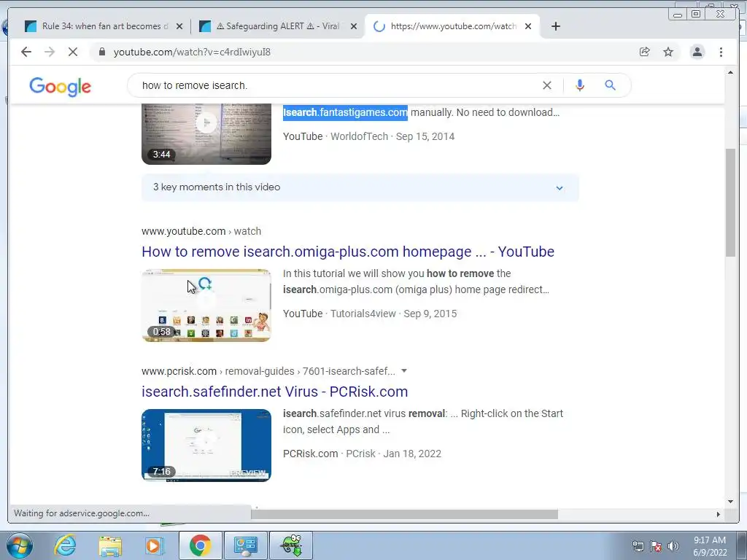Open Chrome three-dot menu
The image size is (747, 560).
point(721,52)
